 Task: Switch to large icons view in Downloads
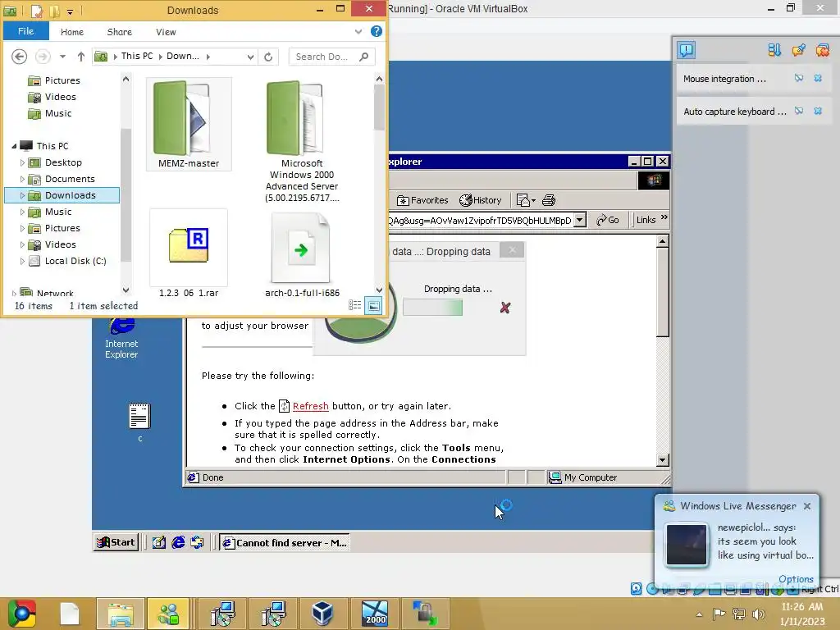pos(373,305)
